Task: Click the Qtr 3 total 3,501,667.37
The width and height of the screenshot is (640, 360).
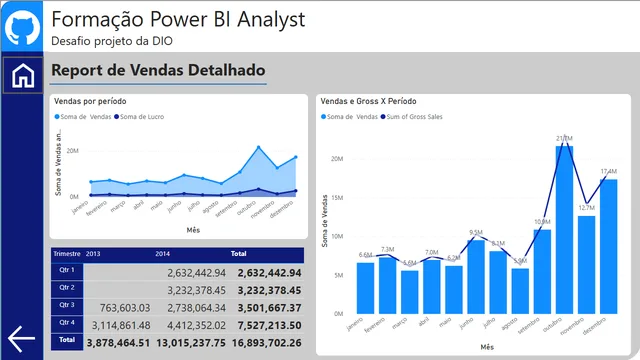Action: point(269,308)
